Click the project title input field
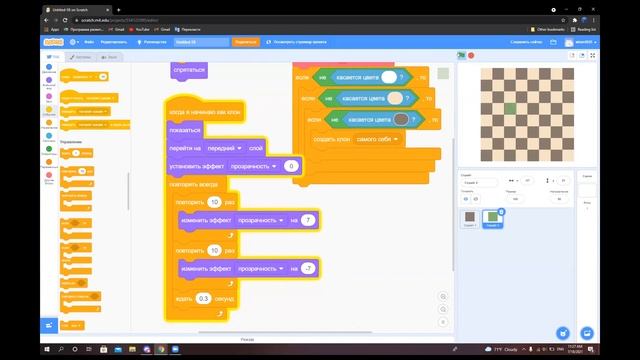This screenshot has height=360, width=640. [x=201, y=42]
